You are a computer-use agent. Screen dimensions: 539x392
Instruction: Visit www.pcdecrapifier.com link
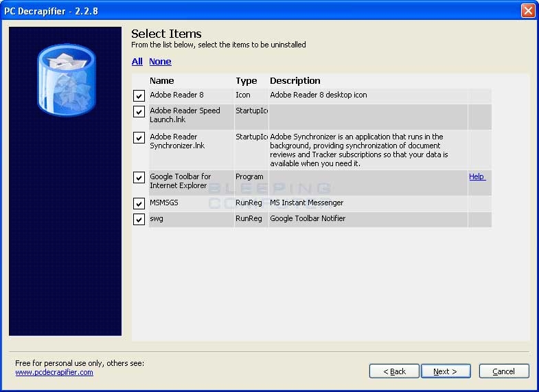point(54,372)
